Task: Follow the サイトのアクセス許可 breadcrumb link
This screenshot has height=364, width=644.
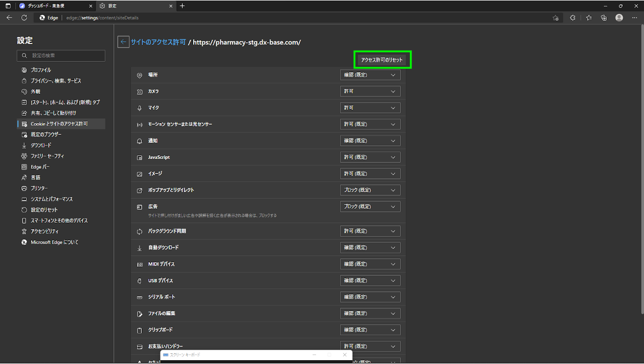Action: pyautogui.click(x=158, y=42)
